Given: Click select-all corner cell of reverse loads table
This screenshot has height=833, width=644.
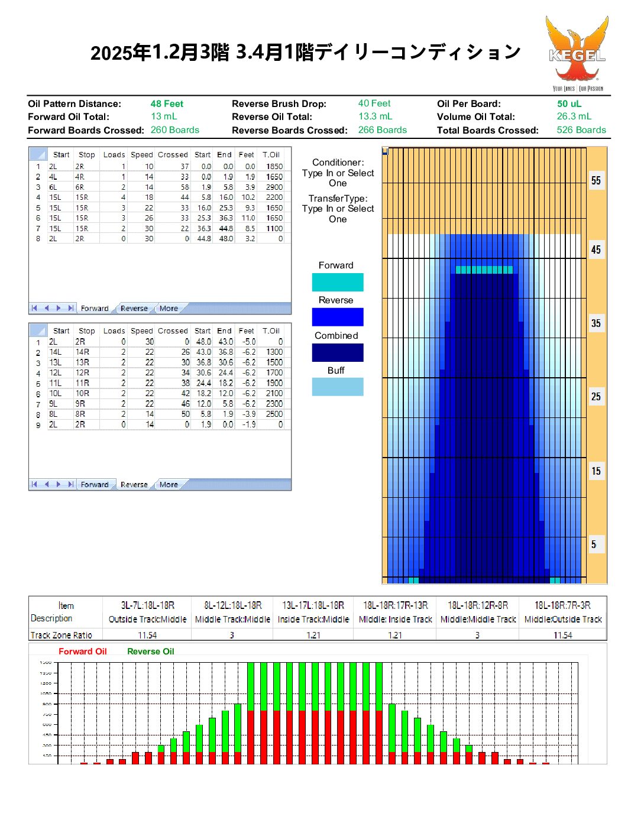Looking at the screenshot, I should [x=38, y=330].
